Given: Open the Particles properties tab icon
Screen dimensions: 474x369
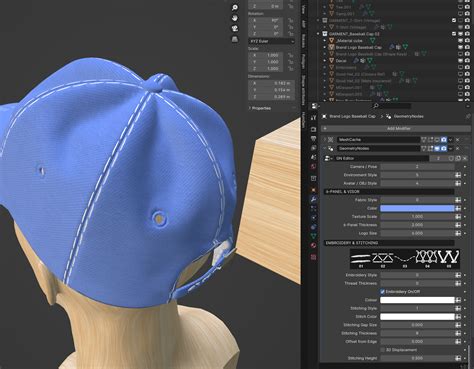Looking at the screenshot, I should click(x=313, y=208).
